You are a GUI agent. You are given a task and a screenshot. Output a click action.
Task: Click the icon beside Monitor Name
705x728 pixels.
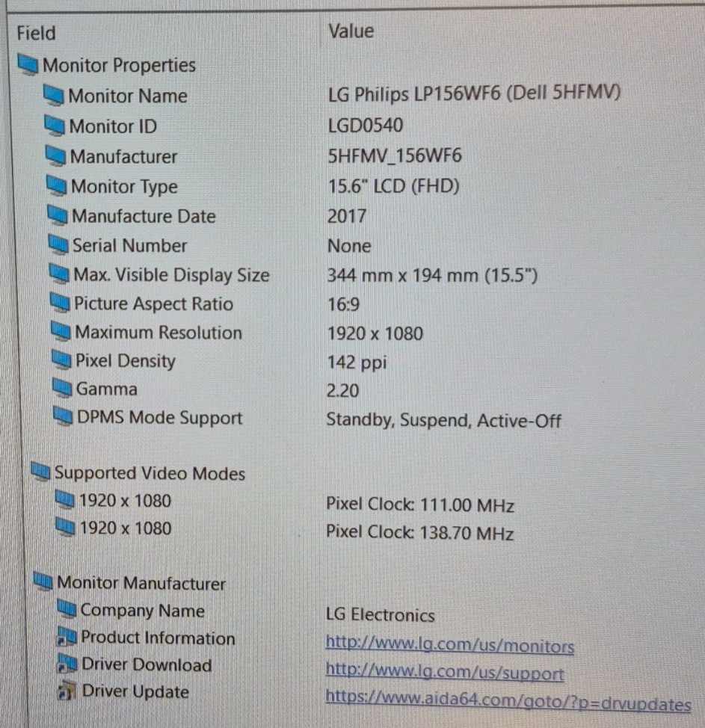coord(53,95)
